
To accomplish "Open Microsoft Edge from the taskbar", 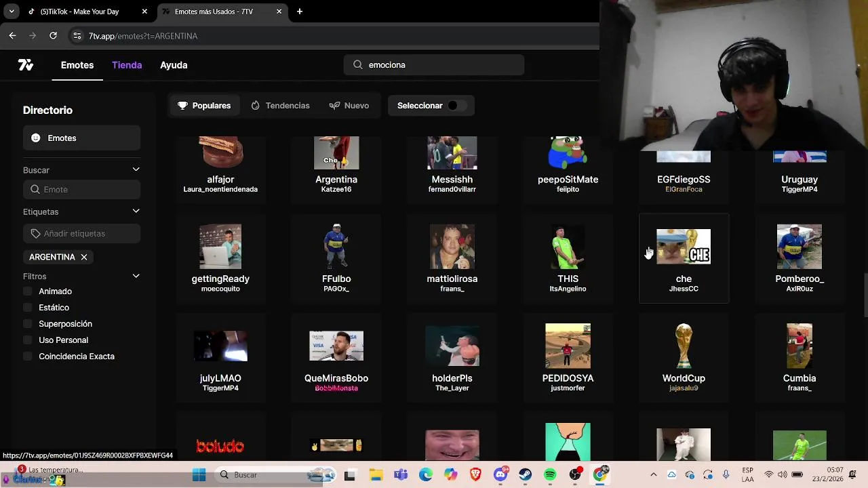I will click(x=425, y=475).
